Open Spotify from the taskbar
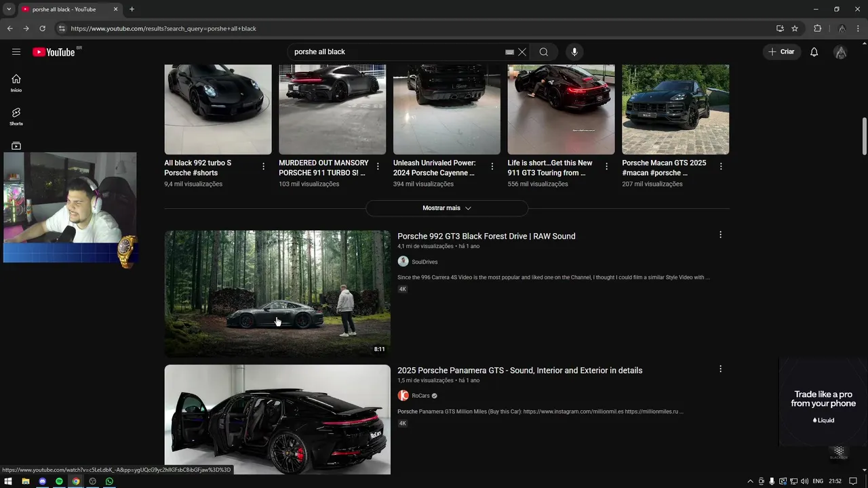Screen dimensions: 868x488 pyautogui.click(x=59, y=481)
